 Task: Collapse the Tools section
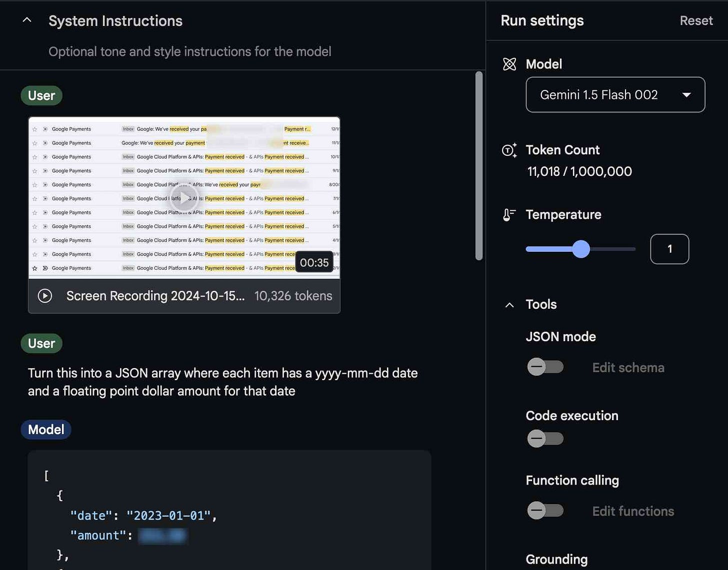[509, 305]
